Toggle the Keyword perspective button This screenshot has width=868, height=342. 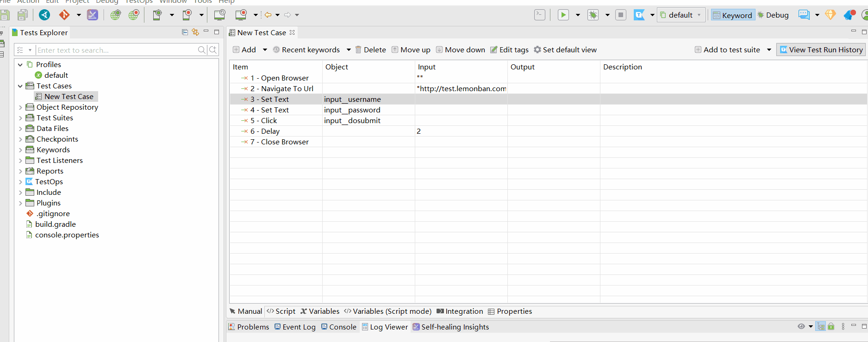732,15
